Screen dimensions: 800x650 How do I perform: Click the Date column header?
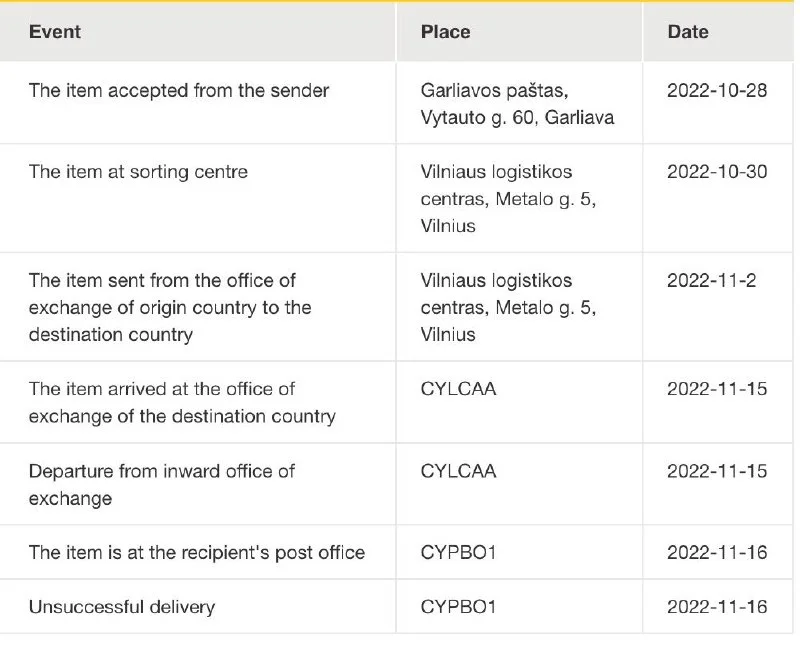(688, 31)
